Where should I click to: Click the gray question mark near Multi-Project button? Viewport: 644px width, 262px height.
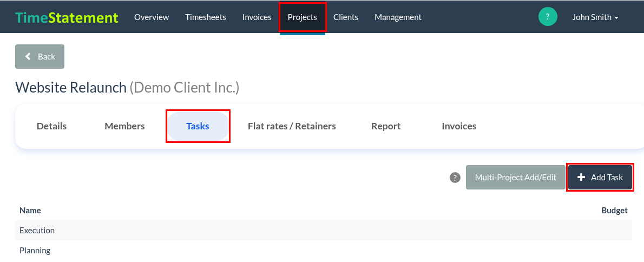[455, 178]
